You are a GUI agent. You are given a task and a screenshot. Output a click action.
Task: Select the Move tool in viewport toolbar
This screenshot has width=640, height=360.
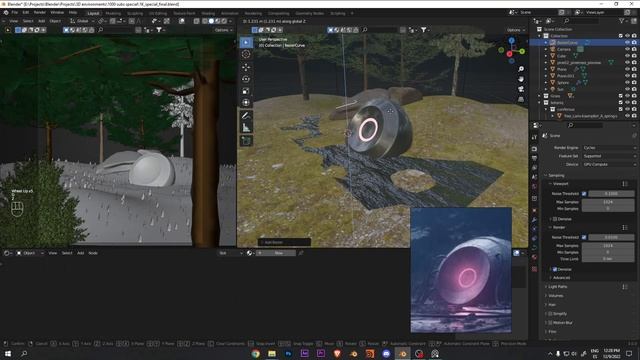click(x=246, y=67)
